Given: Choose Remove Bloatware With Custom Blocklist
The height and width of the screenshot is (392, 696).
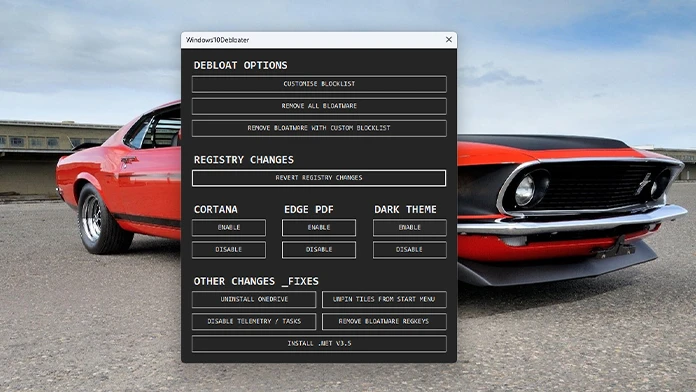Looking at the screenshot, I should (319, 128).
